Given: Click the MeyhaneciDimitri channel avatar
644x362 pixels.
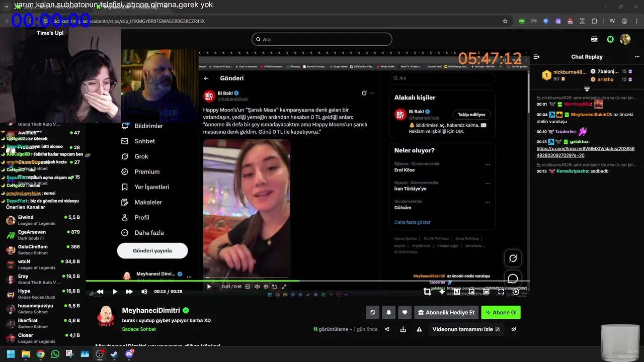Looking at the screenshot, I should coord(106,317).
